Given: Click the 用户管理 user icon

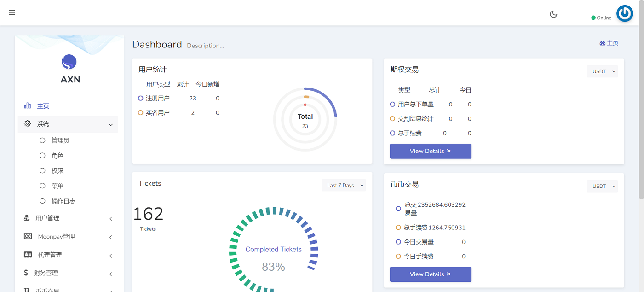Looking at the screenshot, I should (27, 218).
